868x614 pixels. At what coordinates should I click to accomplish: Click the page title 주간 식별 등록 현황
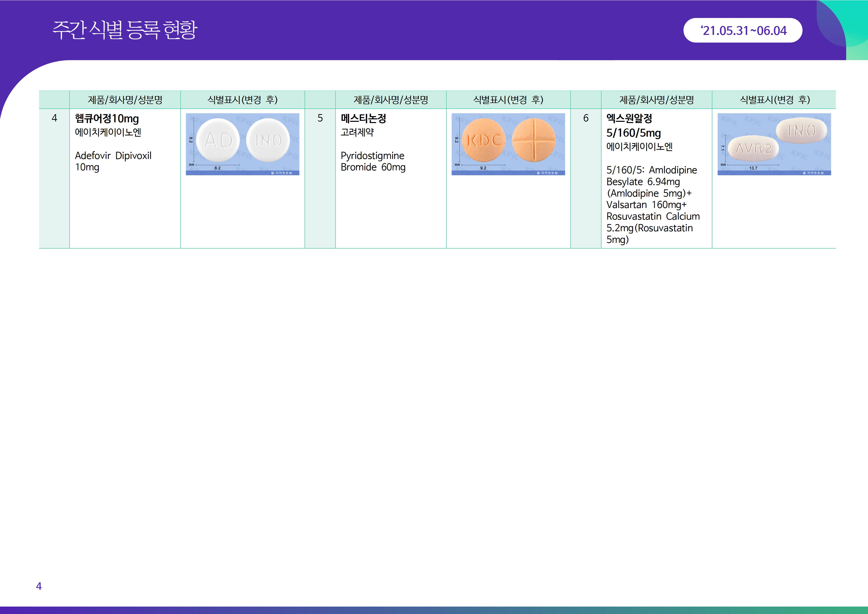click(125, 30)
